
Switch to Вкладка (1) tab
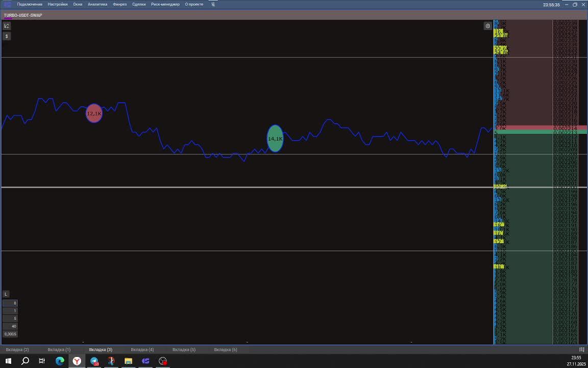59,350
